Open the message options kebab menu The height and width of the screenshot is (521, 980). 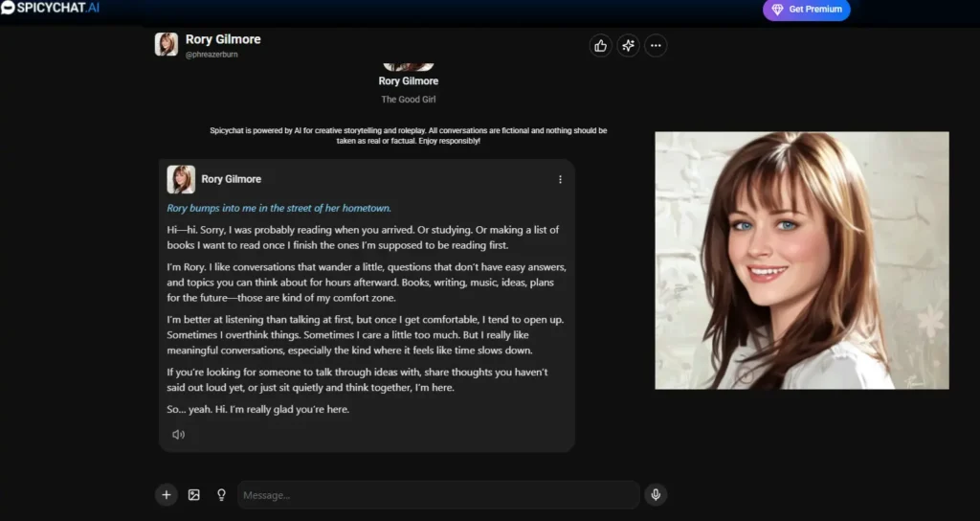point(560,179)
